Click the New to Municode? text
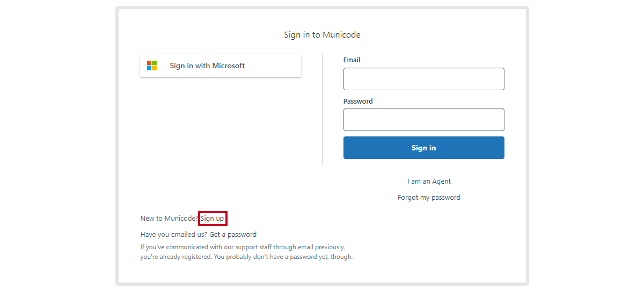The image size is (644, 297). (170, 219)
